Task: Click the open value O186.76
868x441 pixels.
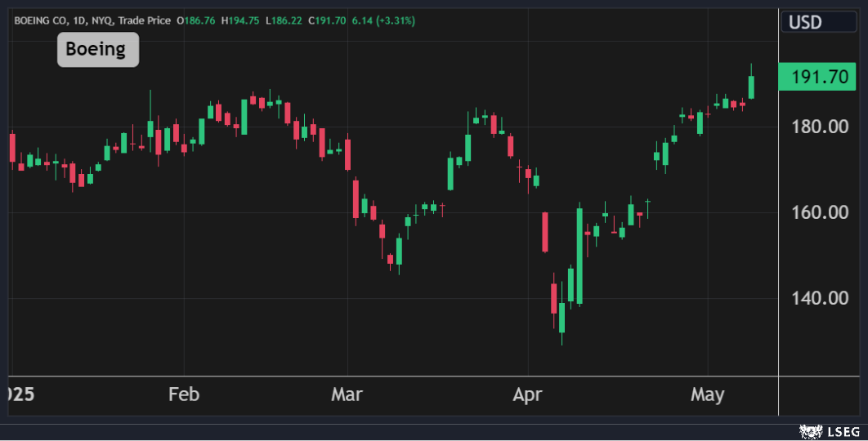Action: pos(196,20)
